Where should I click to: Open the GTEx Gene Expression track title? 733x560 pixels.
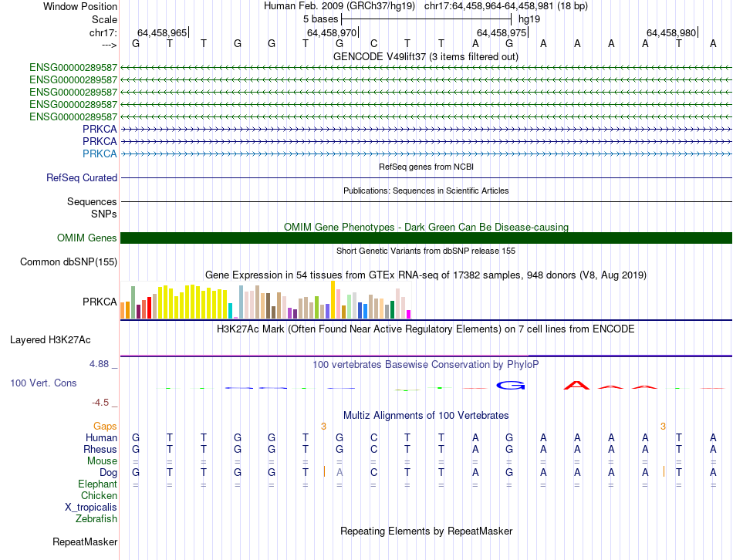coord(426,275)
